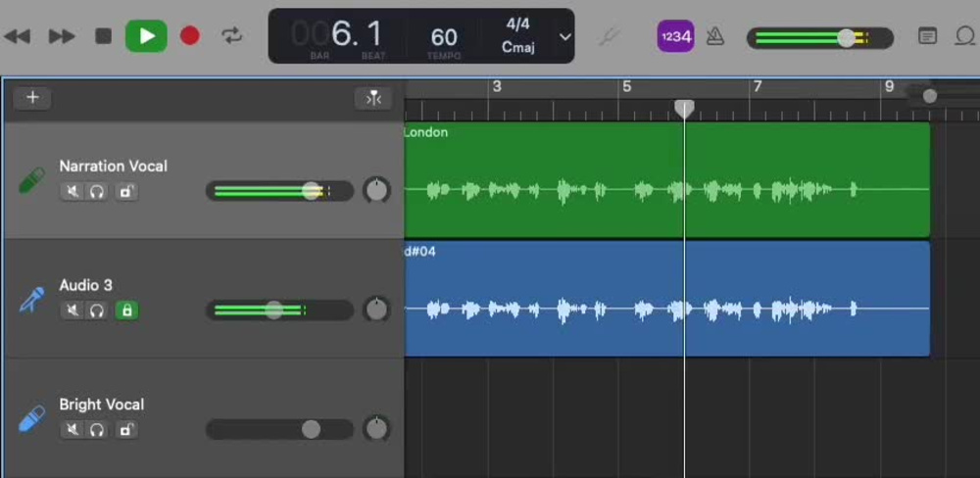Add a new track with plus button

point(32,98)
